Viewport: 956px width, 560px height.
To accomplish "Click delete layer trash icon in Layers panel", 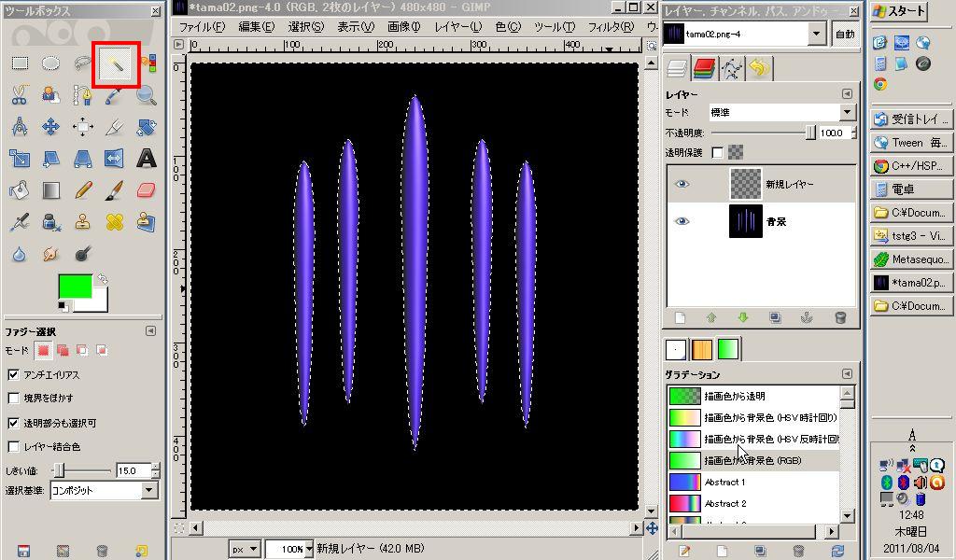I will (840, 317).
